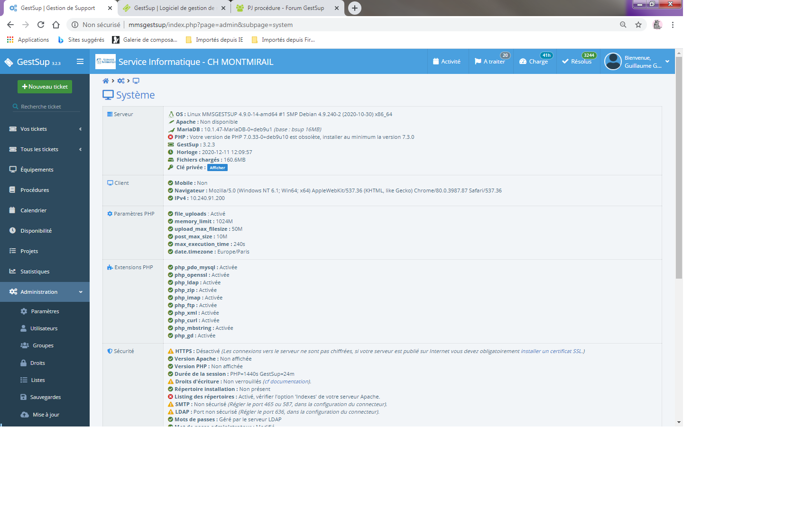This screenshot has height=526, width=812.
Task: Click the 'cf documentation' link
Action: tap(286, 381)
